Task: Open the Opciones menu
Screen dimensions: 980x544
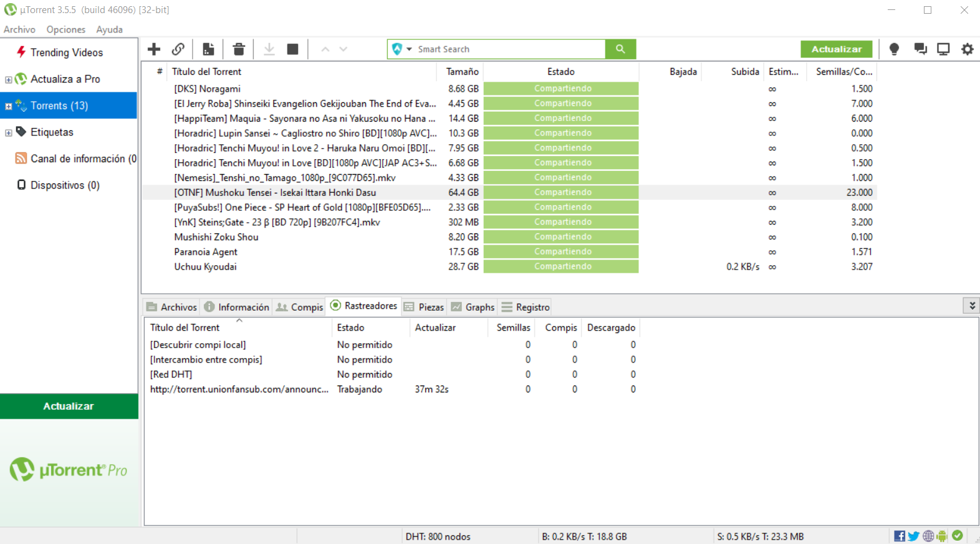Action: click(65, 29)
